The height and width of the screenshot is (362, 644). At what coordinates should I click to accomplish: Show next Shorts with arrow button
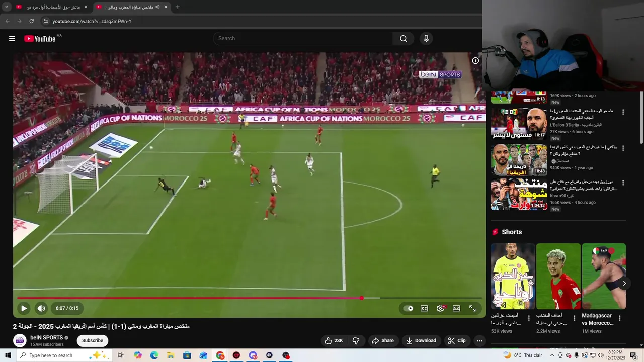pyautogui.click(x=624, y=283)
